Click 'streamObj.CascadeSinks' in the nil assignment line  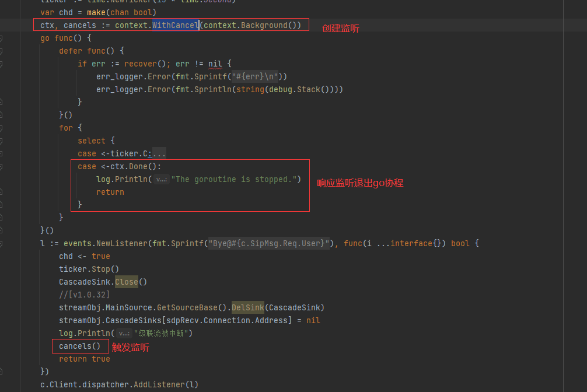coord(110,320)
